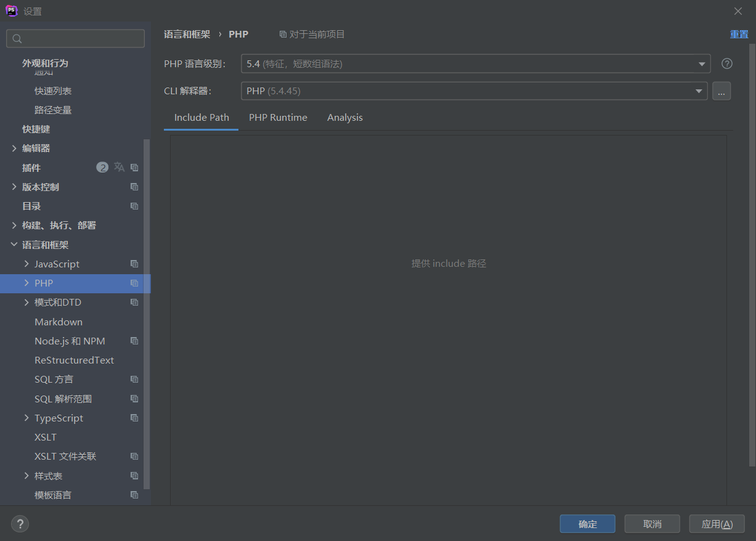Click the project-level icon on TypeScript row
This screenshot has width=756, height=541.
click(134, 418)
